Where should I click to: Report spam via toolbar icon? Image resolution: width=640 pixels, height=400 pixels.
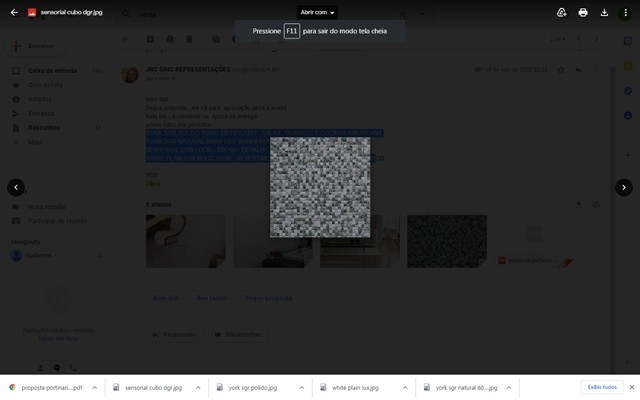coord(170,39)
